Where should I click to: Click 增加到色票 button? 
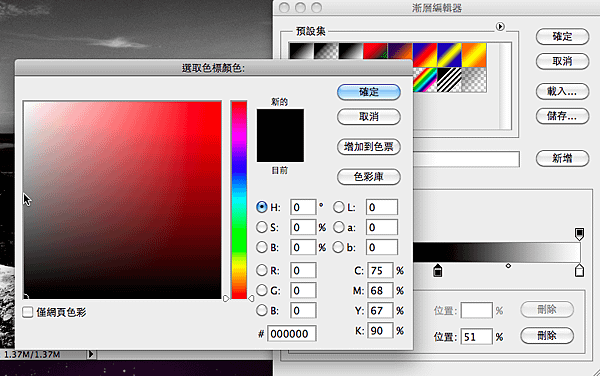click(x=369, y=147)
